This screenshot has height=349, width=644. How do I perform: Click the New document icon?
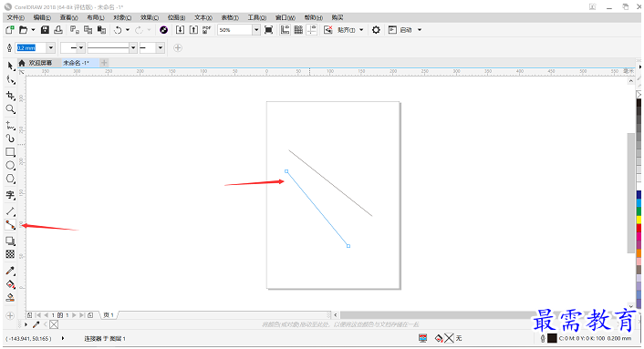click(x=10, y=30)
